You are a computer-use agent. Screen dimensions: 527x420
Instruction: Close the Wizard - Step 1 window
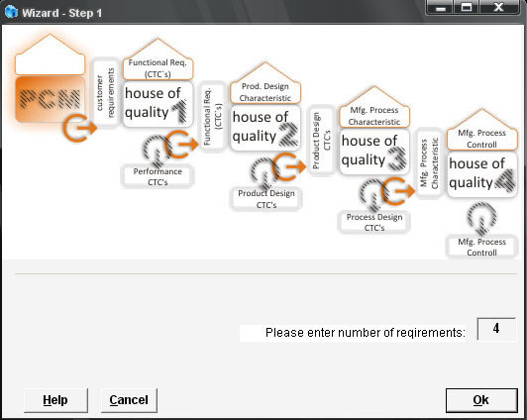tap(499, 7)
